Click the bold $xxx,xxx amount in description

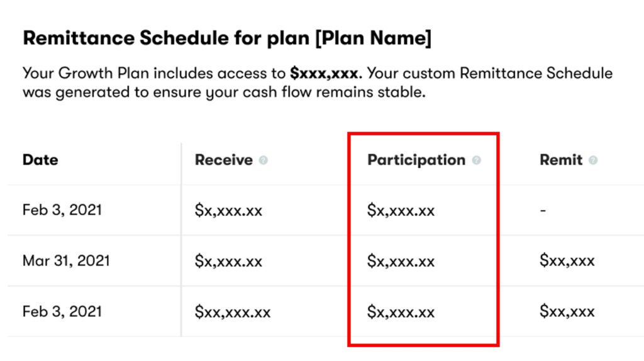coord(325,73)
